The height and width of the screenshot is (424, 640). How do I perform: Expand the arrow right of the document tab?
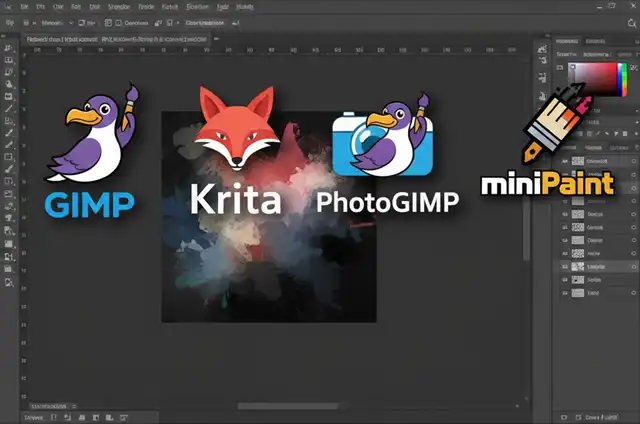217,39
